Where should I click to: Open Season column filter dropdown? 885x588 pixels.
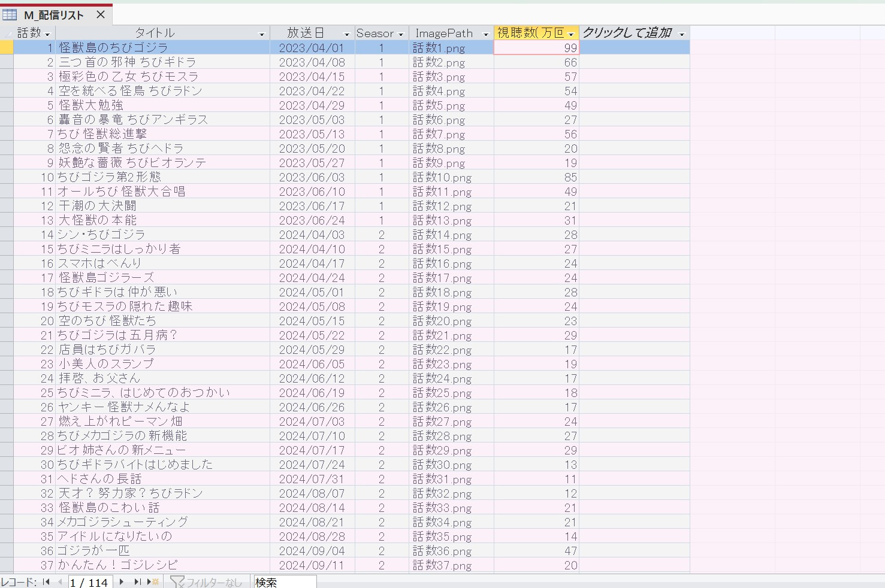pos(401,34)
